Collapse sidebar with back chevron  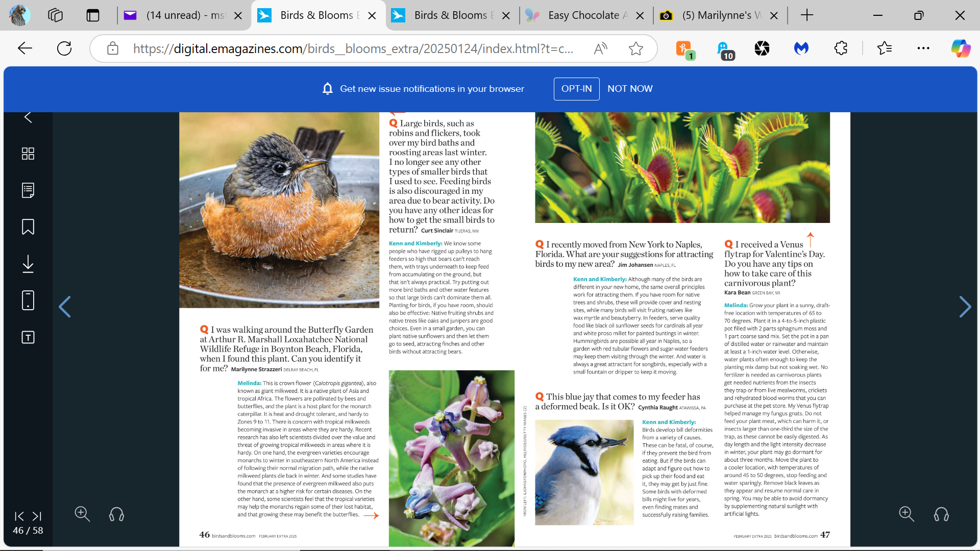(x=28, y=117)
